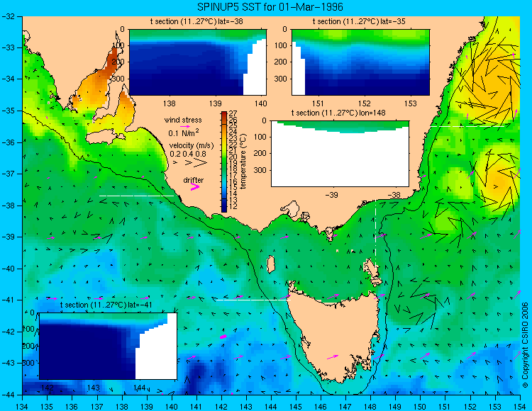This screenshot has width=532, height=411.
Task: Click the vertical temperature colorbar
Action: 224,162
